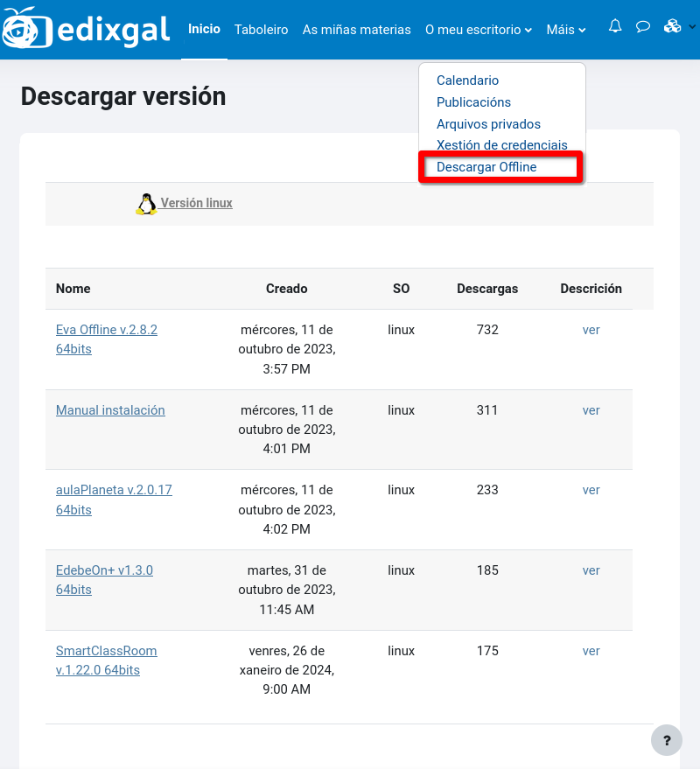The width and height of the screenshot is (700, 769).
Task: Open As miñas materias
Action: (x=356, y=30)
